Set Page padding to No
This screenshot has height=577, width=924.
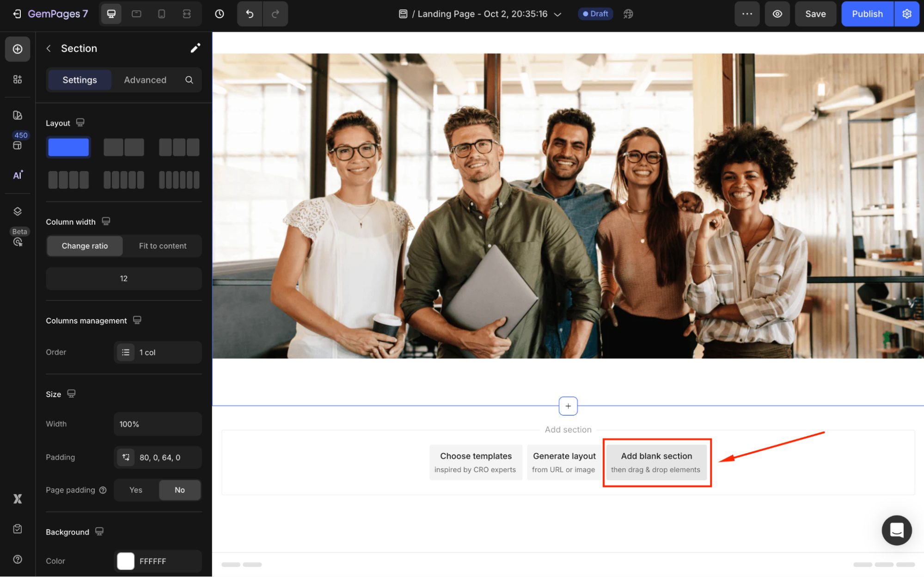tap(180, 490)
